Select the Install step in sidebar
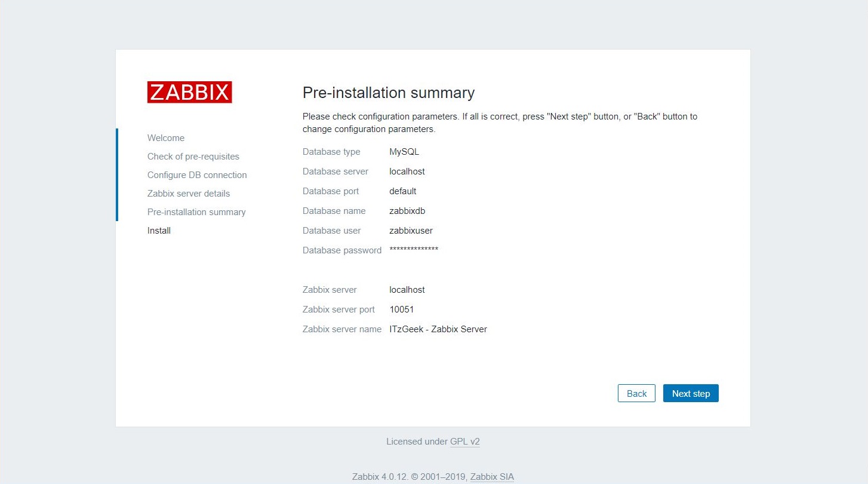Viewport: 868px width, 484px height. 159,231
